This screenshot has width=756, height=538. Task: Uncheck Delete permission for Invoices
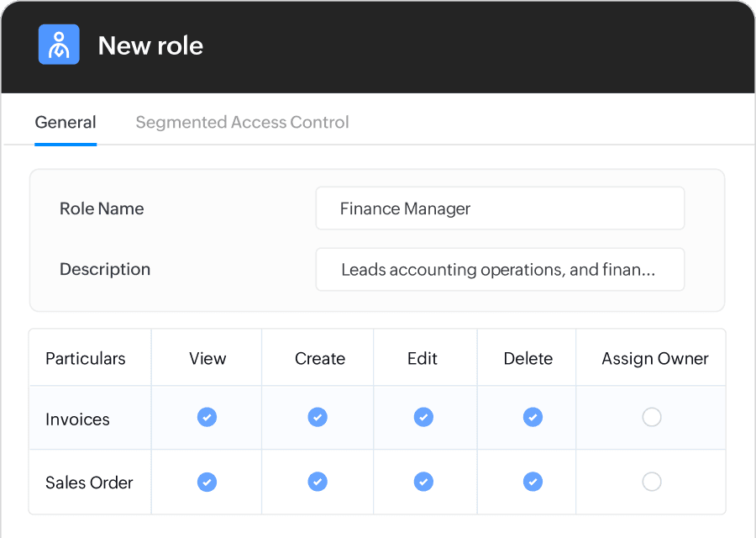click(533, 417)
